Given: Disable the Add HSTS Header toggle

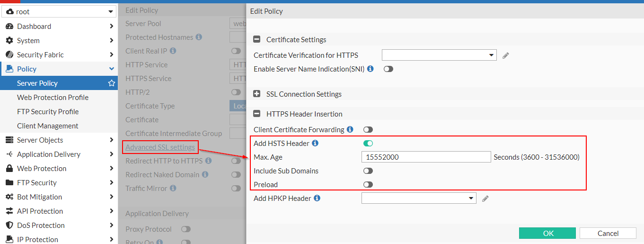Looking at the screenshot, I should pyautogui.click(x=368, y=144).
